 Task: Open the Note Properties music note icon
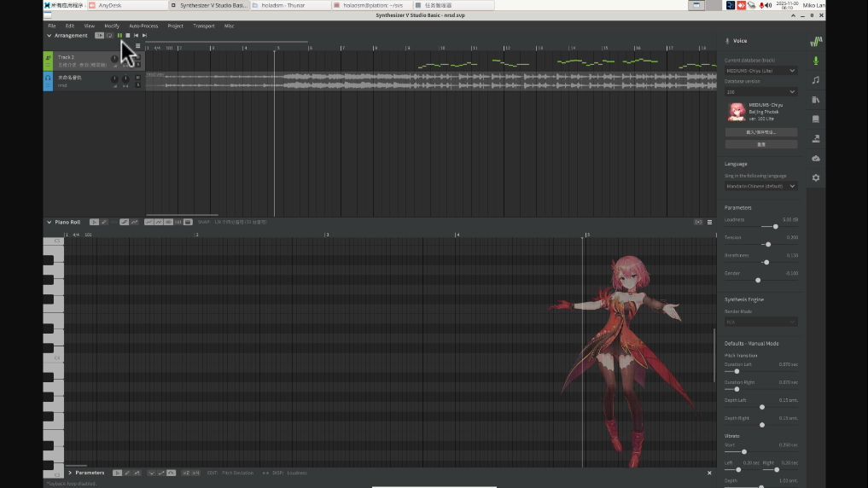click(x=816, y=80)
